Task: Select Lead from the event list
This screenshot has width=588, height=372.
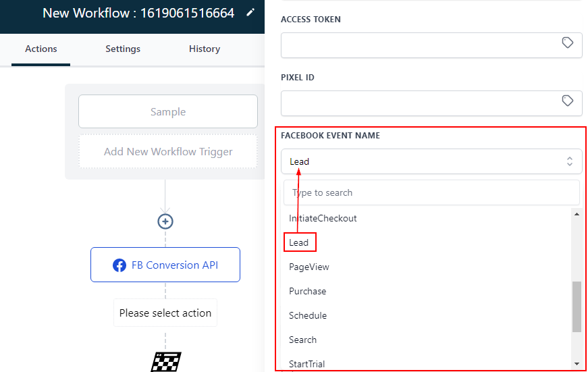Action: [x=299, y=242]
